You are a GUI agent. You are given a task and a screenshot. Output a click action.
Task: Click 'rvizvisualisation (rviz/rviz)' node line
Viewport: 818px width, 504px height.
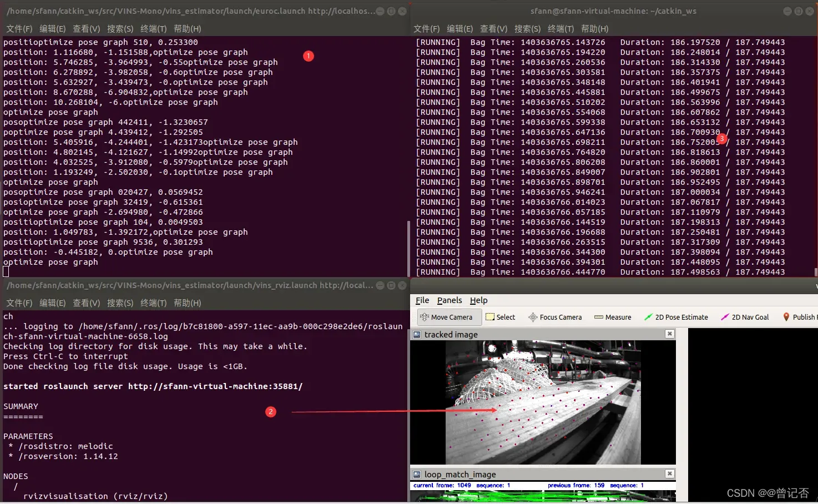pos(95,496)
